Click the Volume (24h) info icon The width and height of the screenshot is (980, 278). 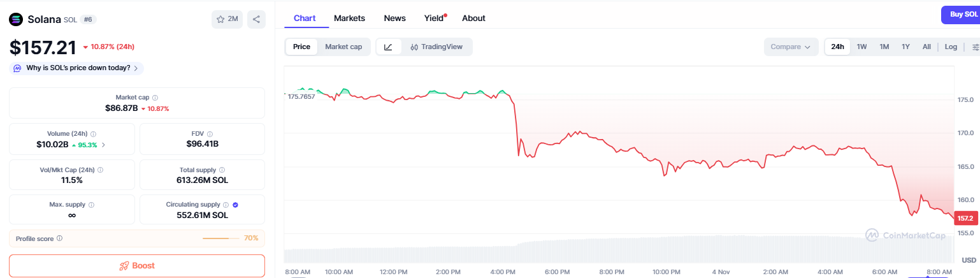tap(94, 134)
